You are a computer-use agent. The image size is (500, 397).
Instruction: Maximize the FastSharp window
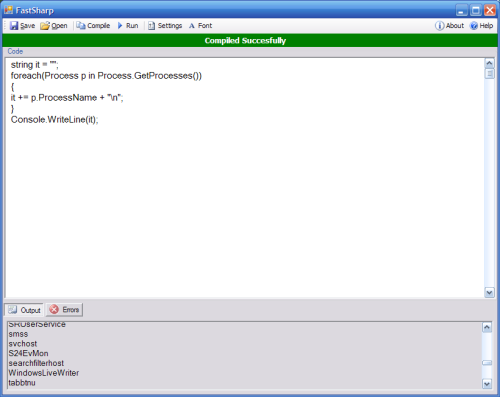(x=476, y=10)
